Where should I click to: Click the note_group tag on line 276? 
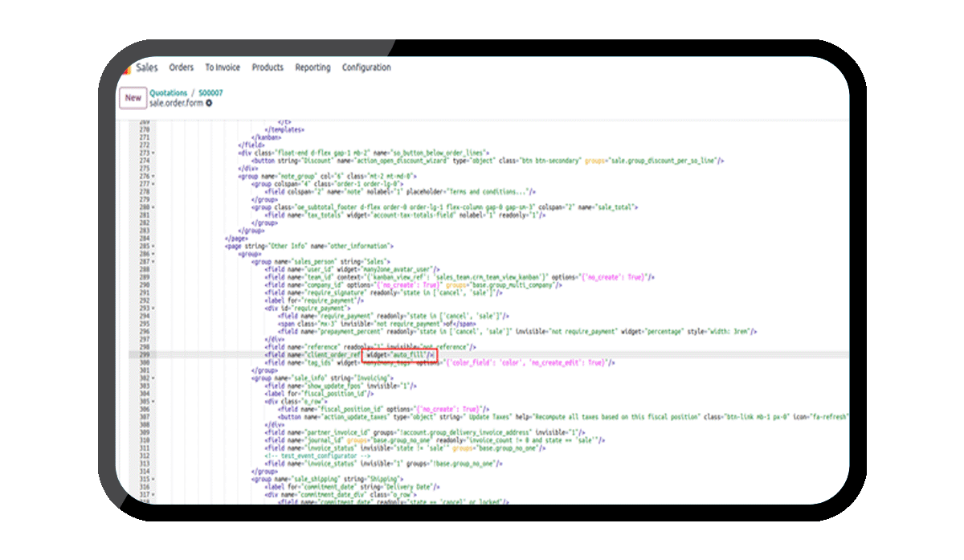click(326, 175)
